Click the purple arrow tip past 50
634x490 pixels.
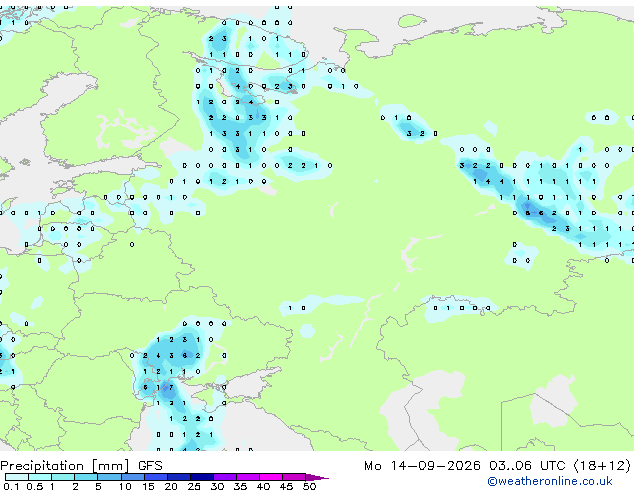317,477
